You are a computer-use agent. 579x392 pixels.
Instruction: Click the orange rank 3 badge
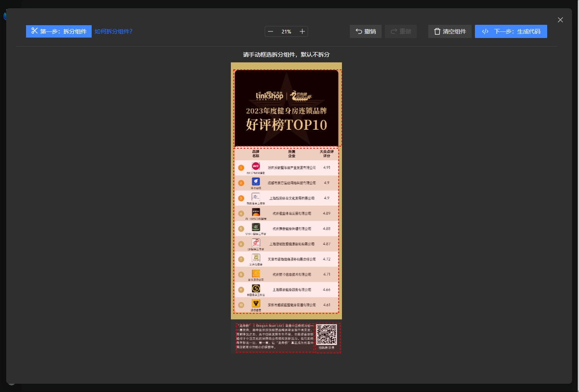(241, 198)
